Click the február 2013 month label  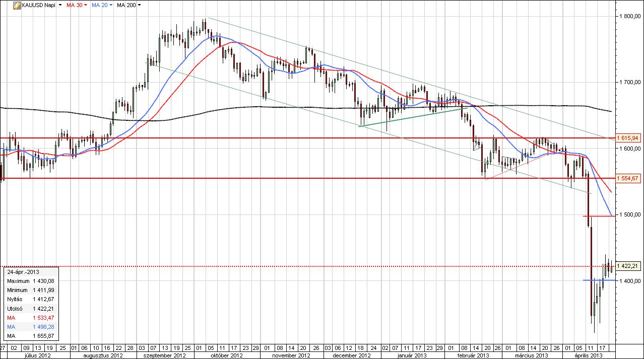473,355
